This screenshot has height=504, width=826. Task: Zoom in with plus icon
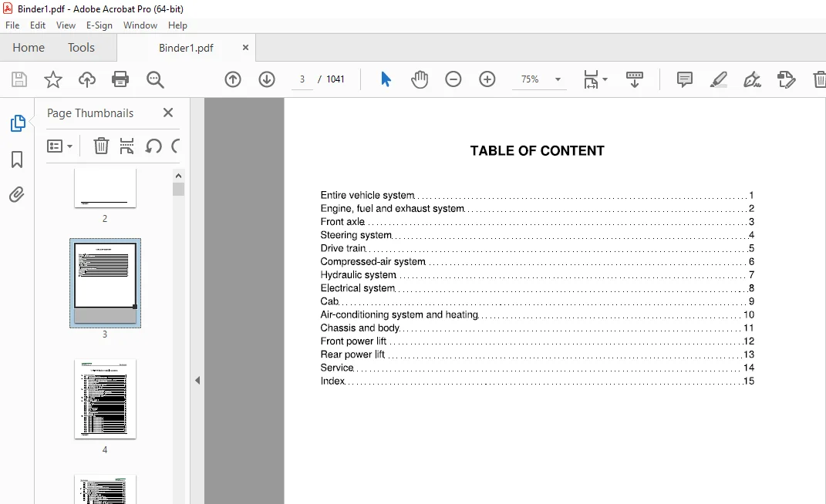[x=487, y=79]
